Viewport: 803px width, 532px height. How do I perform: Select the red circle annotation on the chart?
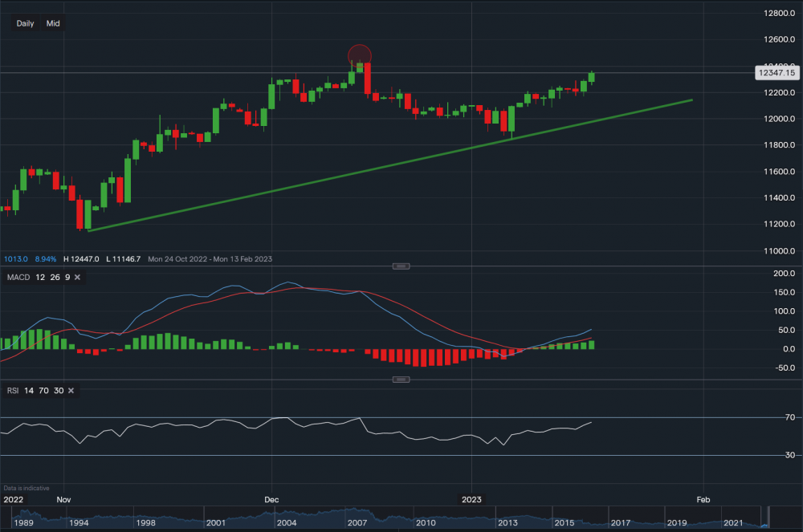360,55
